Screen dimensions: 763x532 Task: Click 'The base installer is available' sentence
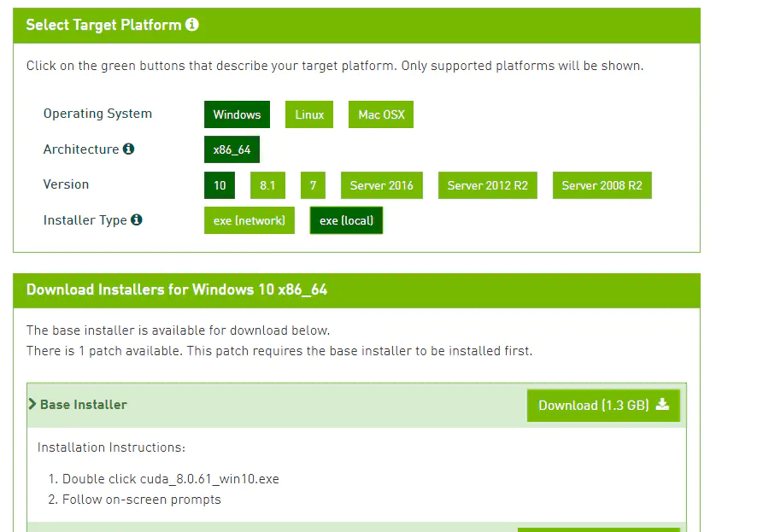(x=178, y=330)
